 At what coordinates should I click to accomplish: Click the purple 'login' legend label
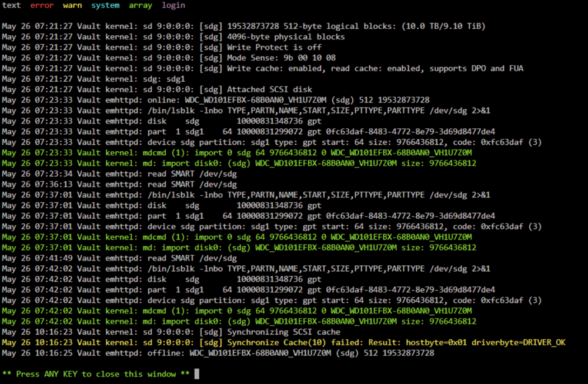(x=173, y=5)
